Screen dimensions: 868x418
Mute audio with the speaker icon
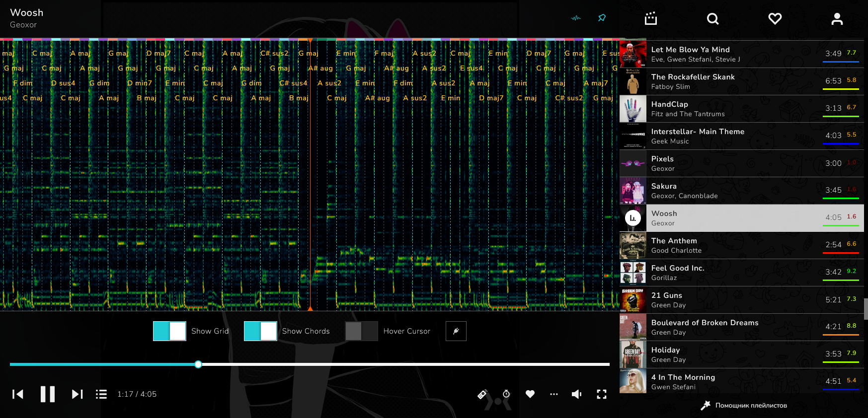[x=576, y=394]
